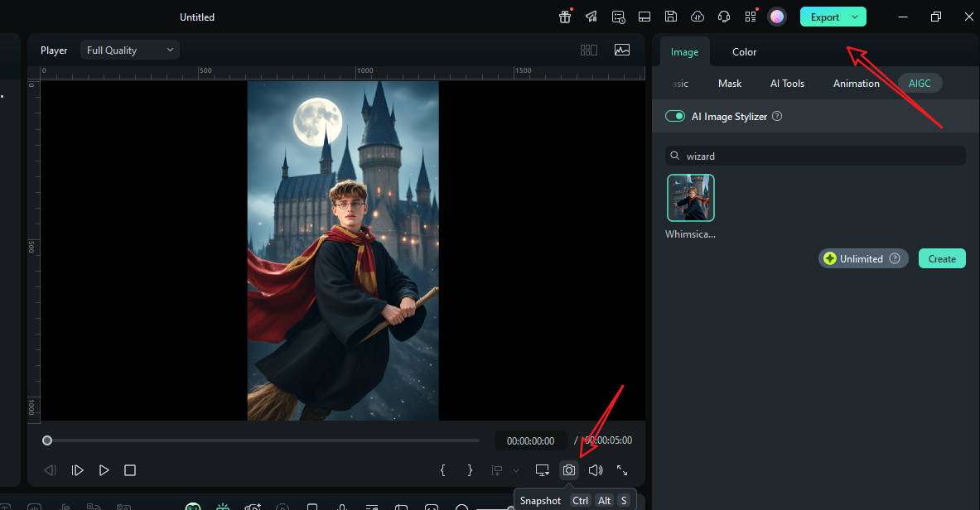
Task: Click the search magnifier icon
Action: click(675, 156)
